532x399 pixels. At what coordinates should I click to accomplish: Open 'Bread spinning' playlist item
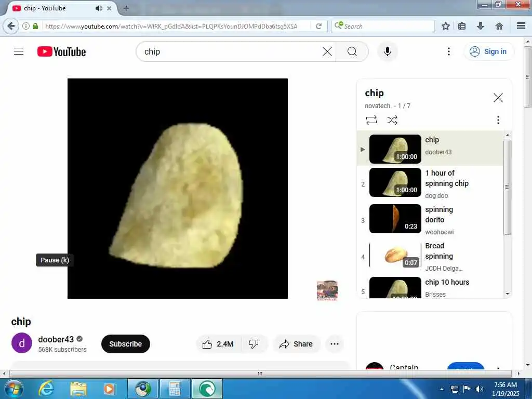pyautogui.click(x=430, y=257)
